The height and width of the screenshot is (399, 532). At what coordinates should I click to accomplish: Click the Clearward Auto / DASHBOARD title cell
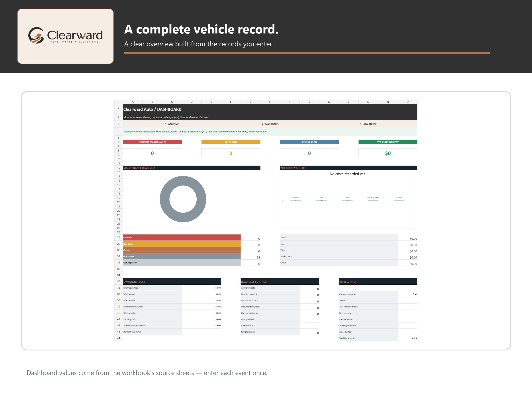point(153,109)
